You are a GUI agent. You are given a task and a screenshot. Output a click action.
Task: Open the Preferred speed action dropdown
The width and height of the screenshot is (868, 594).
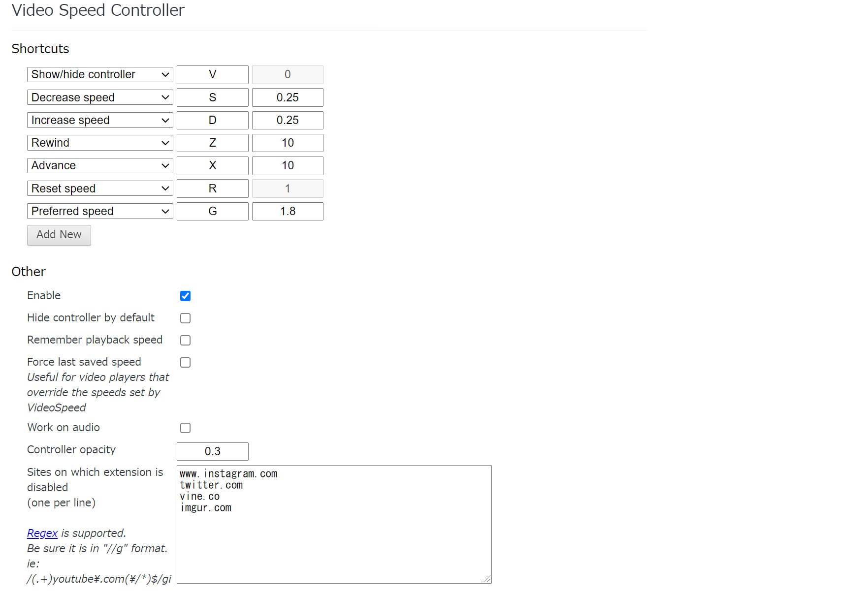pos(100,211)
